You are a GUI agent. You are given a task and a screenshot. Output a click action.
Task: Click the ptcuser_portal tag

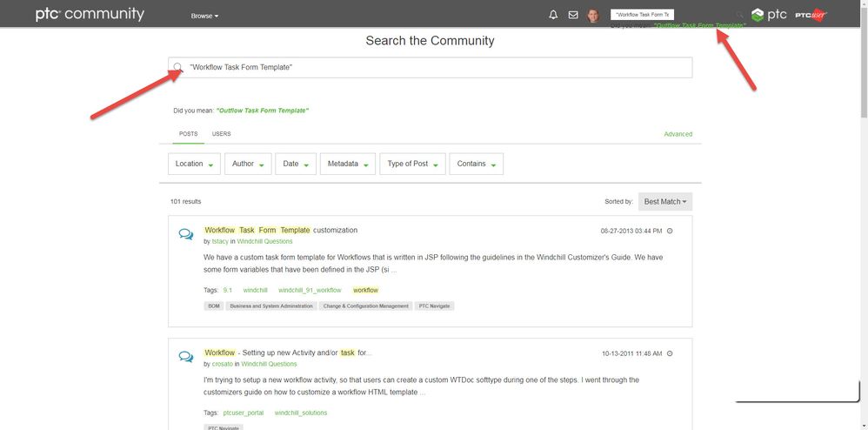click(x=243, y=413)
